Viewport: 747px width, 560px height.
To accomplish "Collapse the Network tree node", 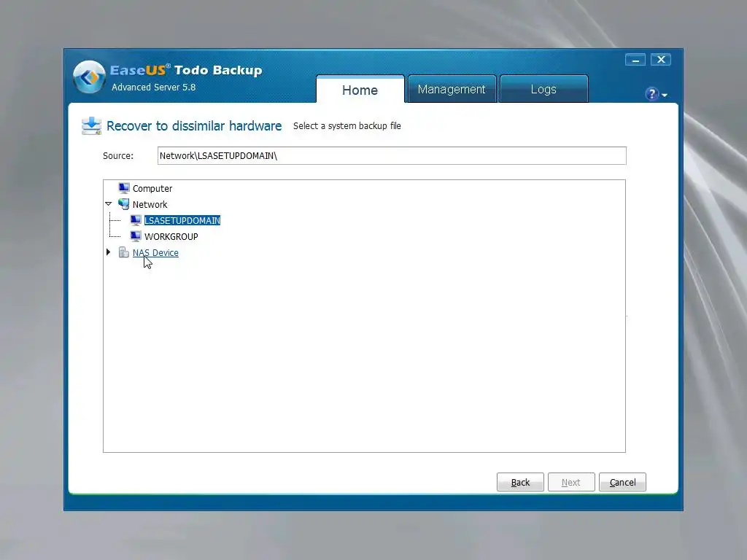I will 109,204.
